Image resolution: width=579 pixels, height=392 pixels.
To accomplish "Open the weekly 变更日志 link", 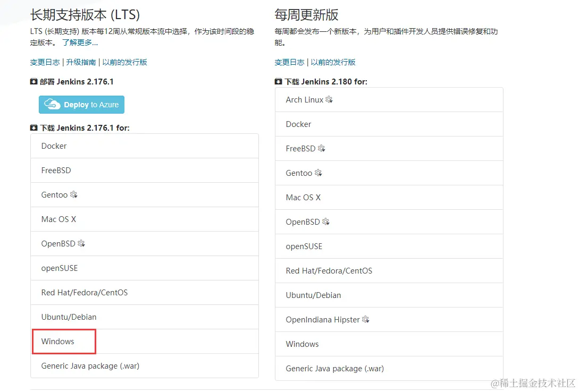I will pyautogui.click(x=289, y=62).
